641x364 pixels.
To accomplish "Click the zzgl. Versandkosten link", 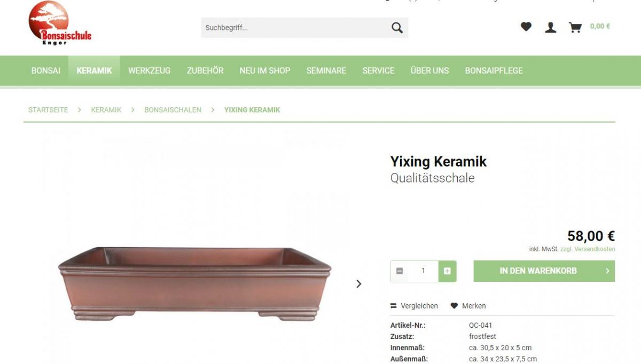I will point(588,249).
